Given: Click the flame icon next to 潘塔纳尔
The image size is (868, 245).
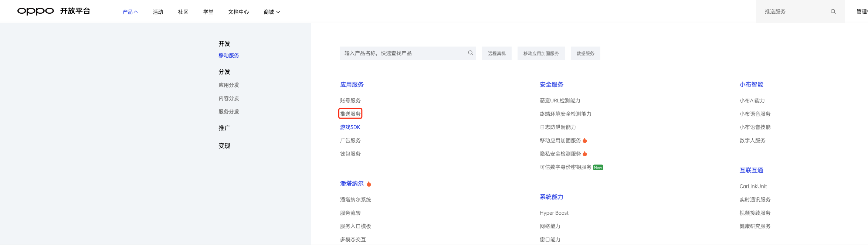Looking at the screenshot, I should pos(369,184).
